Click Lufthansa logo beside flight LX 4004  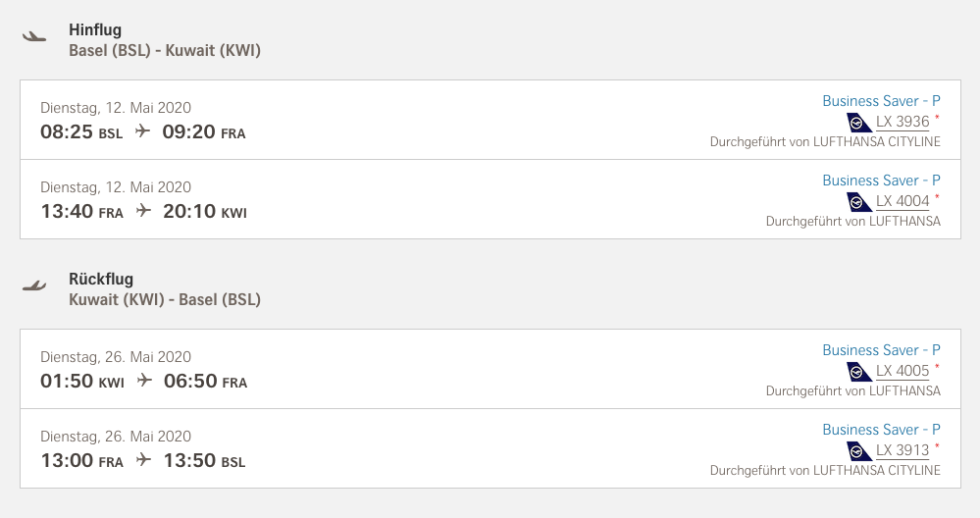pos(859,202)
